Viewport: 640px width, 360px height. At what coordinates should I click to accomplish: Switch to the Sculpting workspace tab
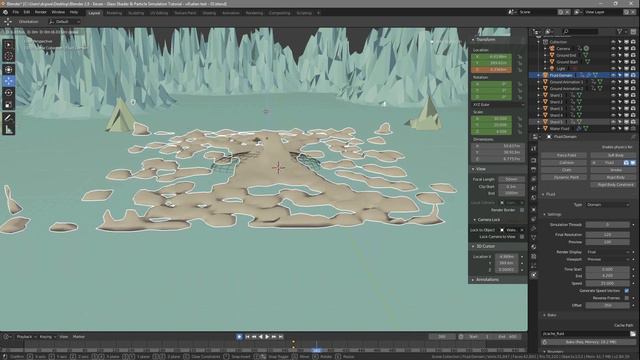tap(136, 13)
